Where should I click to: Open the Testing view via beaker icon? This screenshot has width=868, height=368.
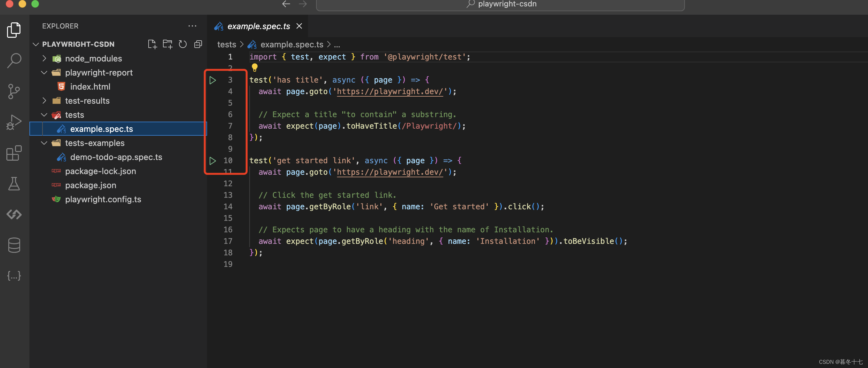pyautogui.click(x=14, y=183)
